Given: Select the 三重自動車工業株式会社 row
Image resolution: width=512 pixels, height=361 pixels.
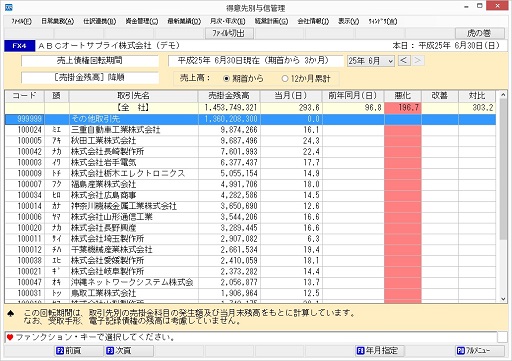Looking at the screenshot, I should [250, 130].
